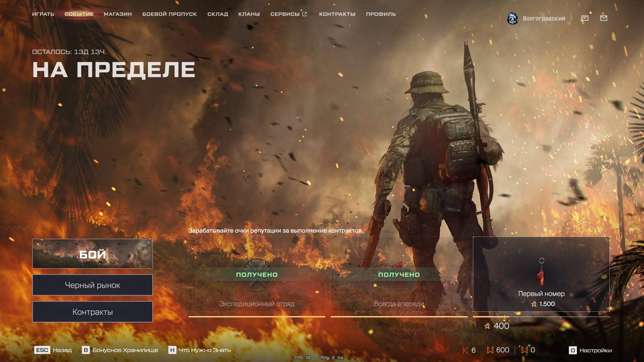The height and width of the screenshot is (362, 644).
Task: Open the player mail envelope icon
Action: point(604,18)
